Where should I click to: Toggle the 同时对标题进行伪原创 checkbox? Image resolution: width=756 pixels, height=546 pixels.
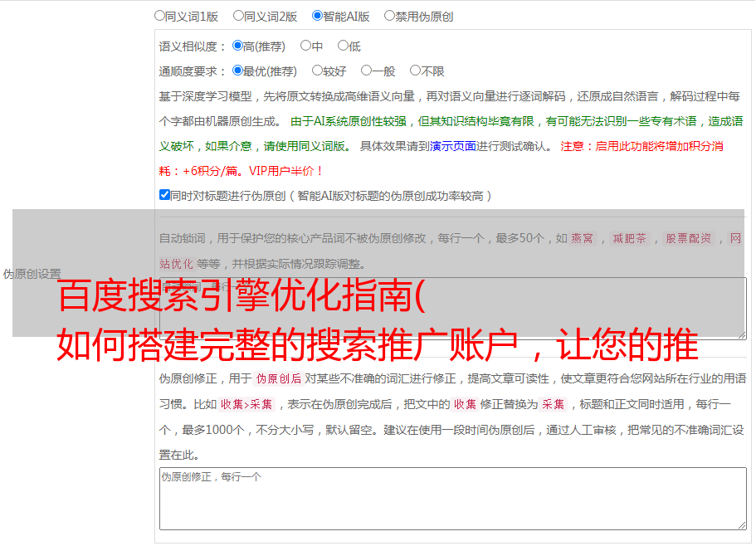tap(164, 195)
